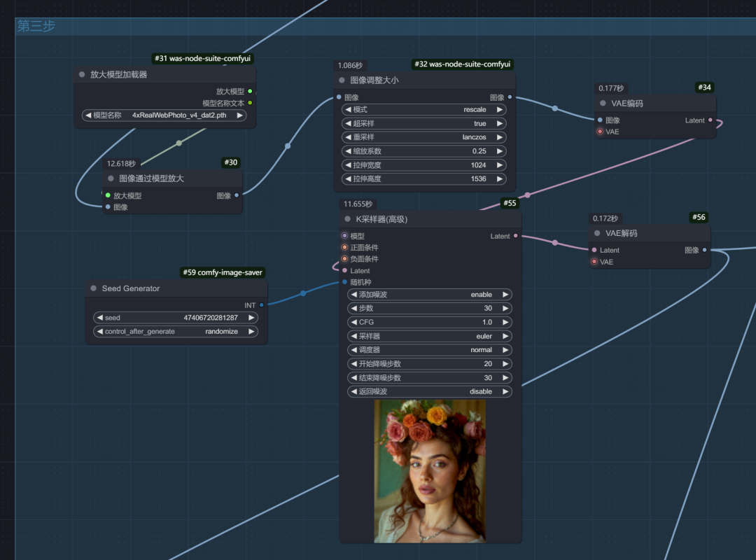The width and height of the screenshot is (756, 560).
Task: Toggle 超采样 true value
Action: (479, 123)
